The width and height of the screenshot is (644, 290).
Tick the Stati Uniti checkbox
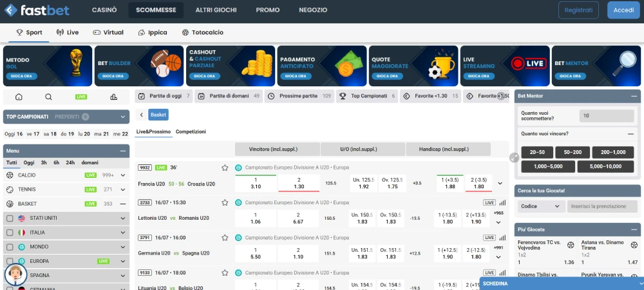(10, 218)
